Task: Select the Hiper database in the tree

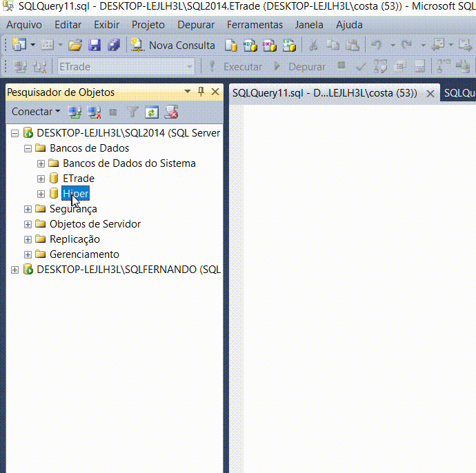Action: [x=76, y=194]
